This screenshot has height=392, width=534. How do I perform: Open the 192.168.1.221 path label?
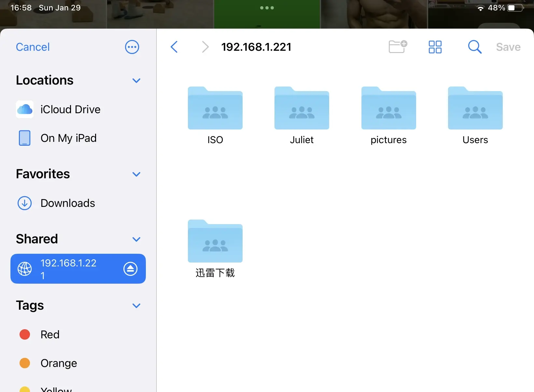(x=256, y=47)
